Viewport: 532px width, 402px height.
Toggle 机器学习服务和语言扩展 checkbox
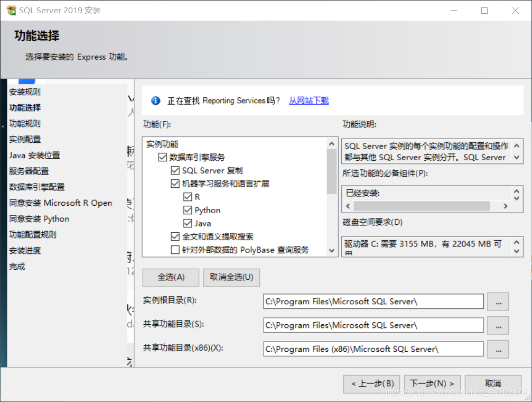click(x=175, y=184)
